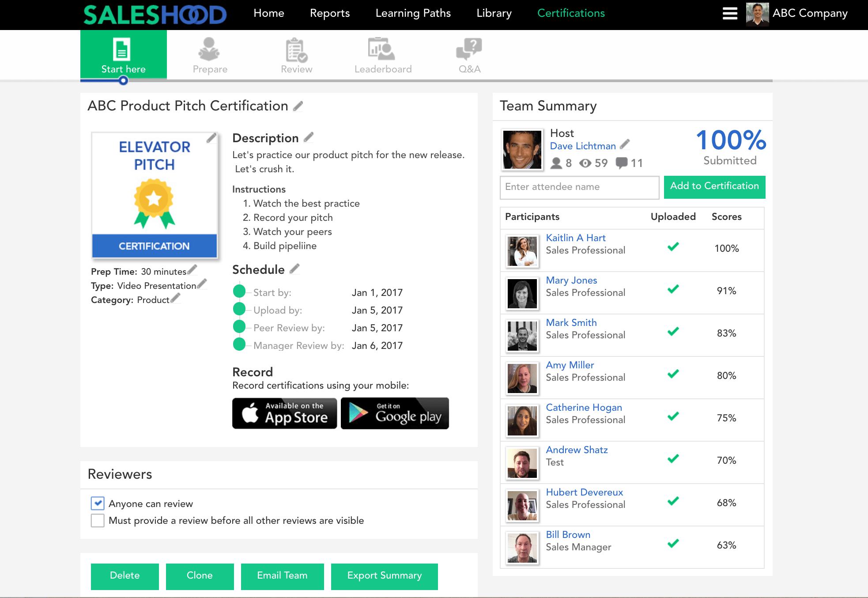Open the Available on the App Store badge
The width and height of the screenshot is (868, 598).
coord(284,413)
